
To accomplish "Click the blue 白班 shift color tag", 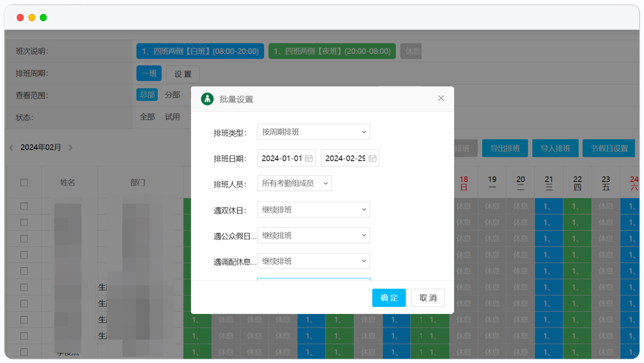I will click(200, 51).
